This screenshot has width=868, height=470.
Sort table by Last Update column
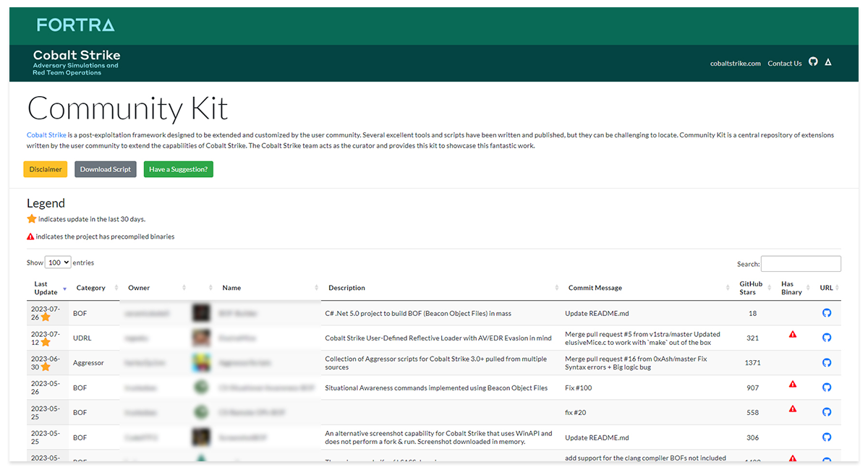(46, 288)
